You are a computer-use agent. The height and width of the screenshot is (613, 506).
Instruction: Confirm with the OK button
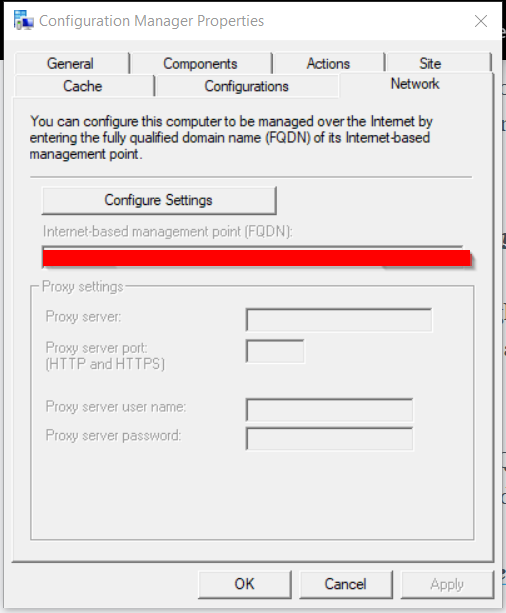pos(245,584)
